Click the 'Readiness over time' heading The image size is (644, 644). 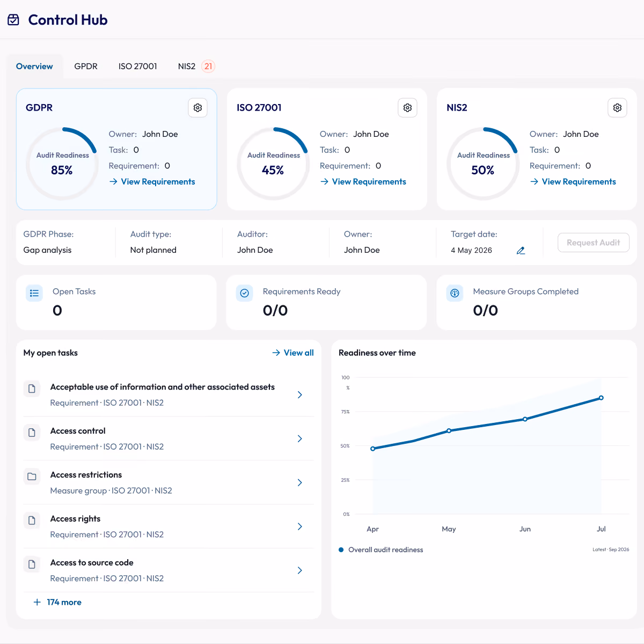coord(377,353)
